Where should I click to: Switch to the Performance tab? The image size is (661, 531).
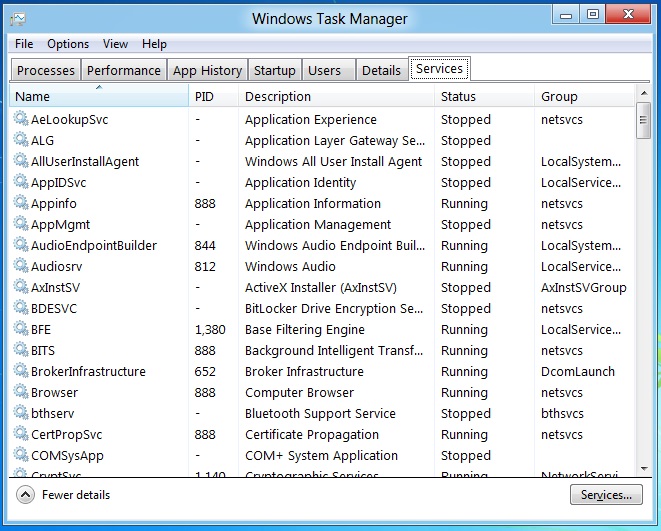click(x=124, y=70)
